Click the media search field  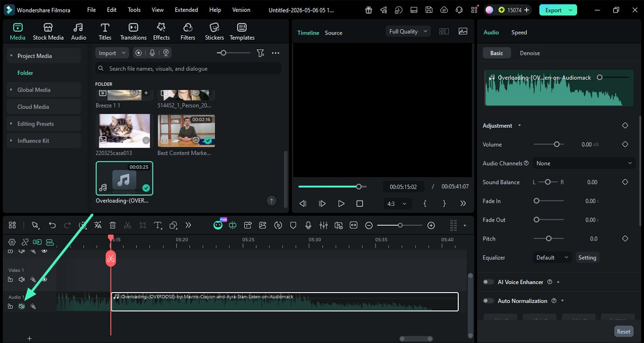pos(188,68)
